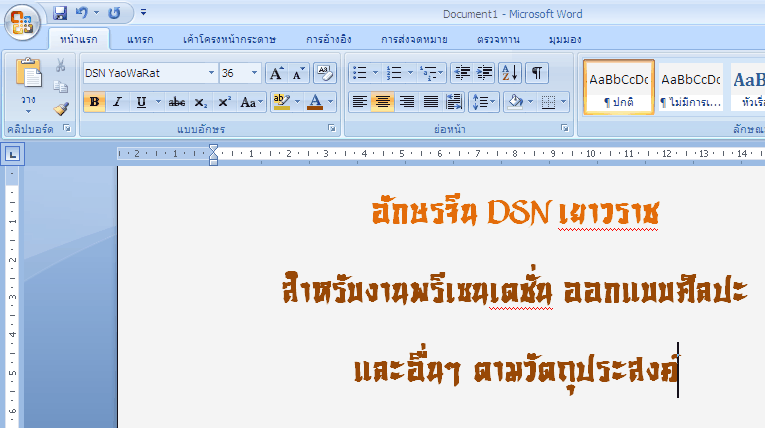Screen dimensions: 765x428
Task: Open the เค้าโครงหน้ากระดาษ tab
Action: coord(229,40)
